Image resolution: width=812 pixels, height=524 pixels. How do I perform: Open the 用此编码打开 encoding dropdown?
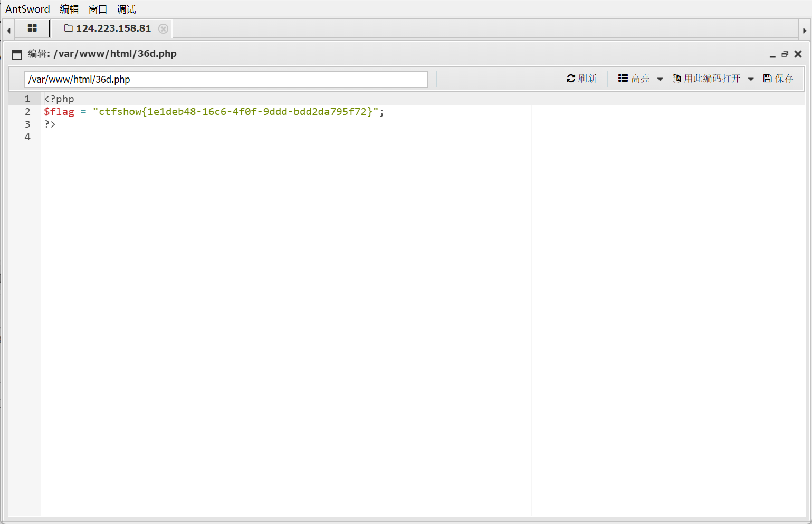[x=713, y=79]
